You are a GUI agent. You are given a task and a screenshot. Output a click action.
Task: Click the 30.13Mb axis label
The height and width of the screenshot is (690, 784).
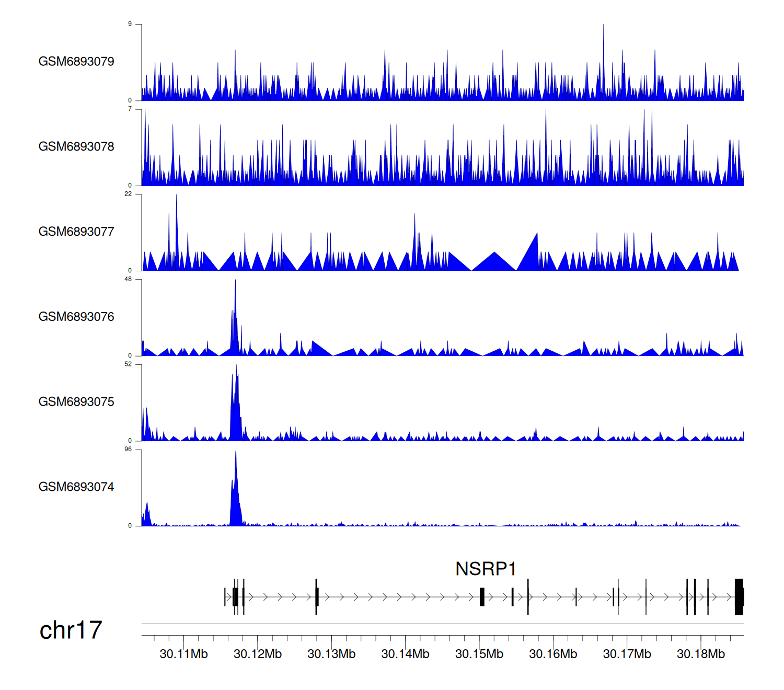(x=331, y=654)
